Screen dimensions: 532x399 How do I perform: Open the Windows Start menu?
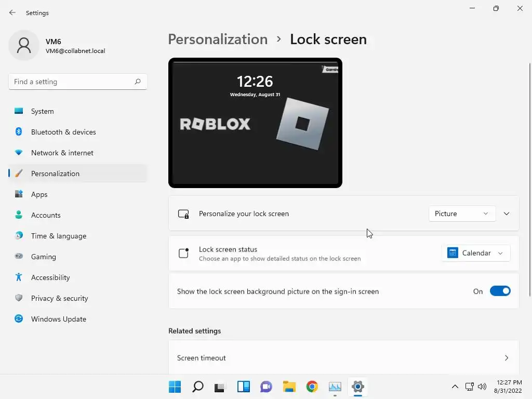[175, 387]
